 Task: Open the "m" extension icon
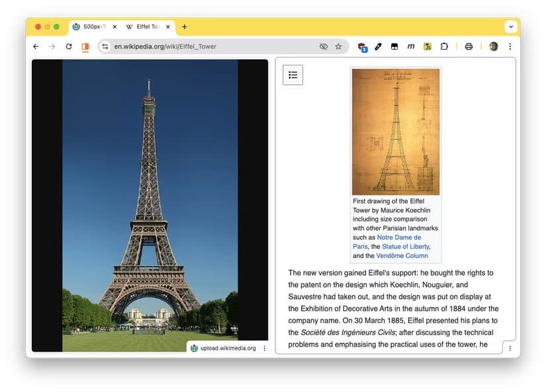(x=411, y=46)
